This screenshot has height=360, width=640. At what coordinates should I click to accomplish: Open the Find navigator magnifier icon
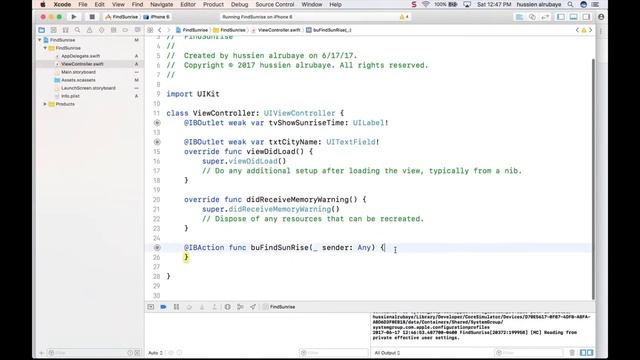pos(77,30)
